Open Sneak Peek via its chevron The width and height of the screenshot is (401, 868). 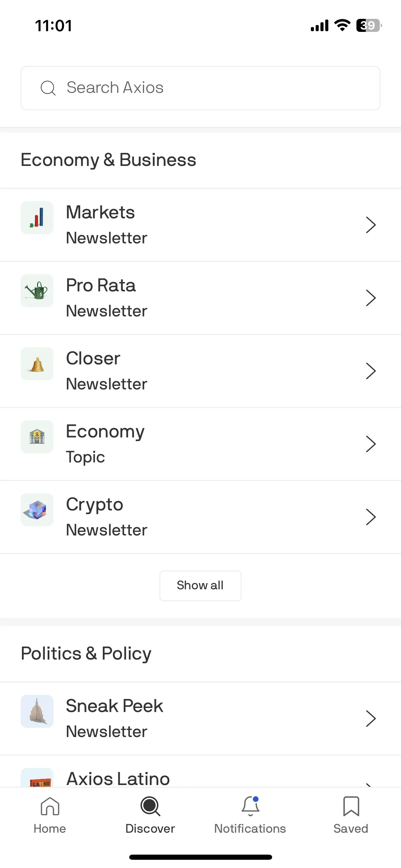tap(371, 719)
